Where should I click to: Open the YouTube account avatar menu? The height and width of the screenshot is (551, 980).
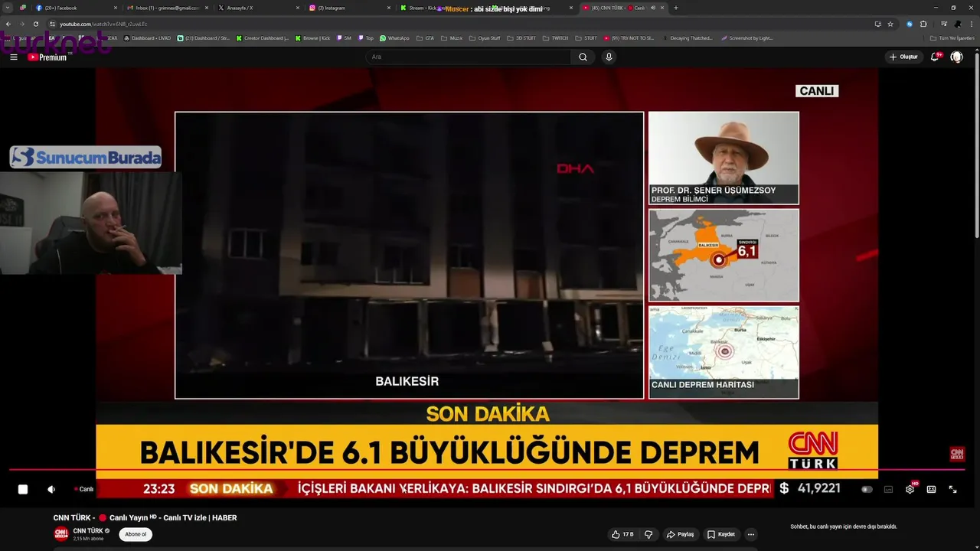[956, 57]
